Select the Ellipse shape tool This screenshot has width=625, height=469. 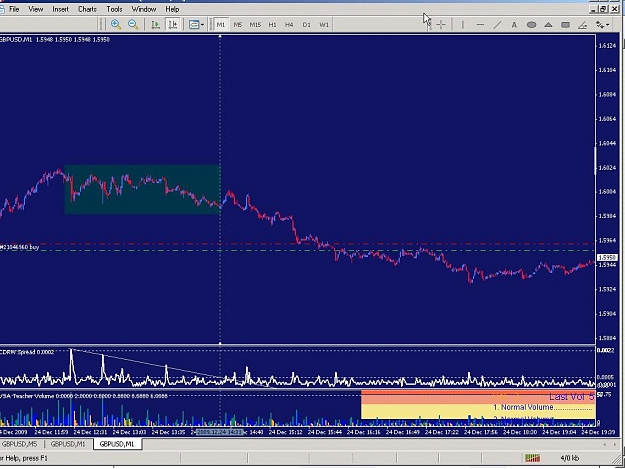(531, 25)
